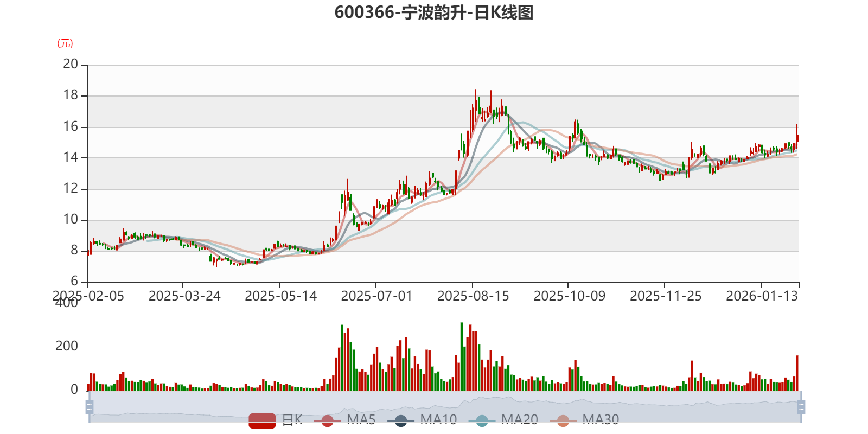The width and height of the screenshot is (868, 434).
Task: Click the 2025-07-01 date label
Action: [376, 296]
